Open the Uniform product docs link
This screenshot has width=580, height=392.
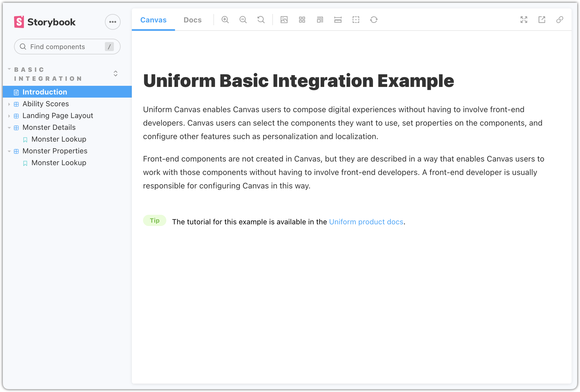[366, 222]
